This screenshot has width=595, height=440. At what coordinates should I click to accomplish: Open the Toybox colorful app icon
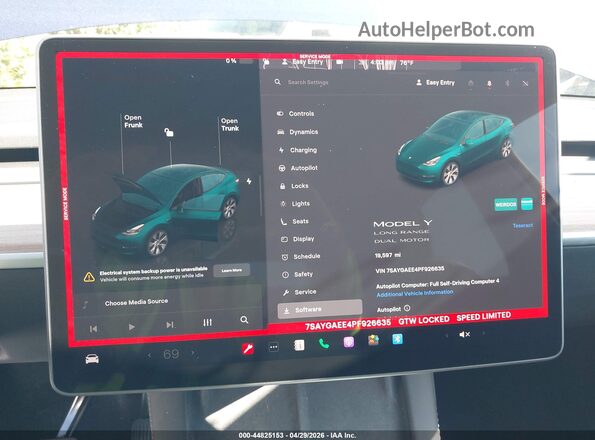pyautogui.click(x=373, y=340)
